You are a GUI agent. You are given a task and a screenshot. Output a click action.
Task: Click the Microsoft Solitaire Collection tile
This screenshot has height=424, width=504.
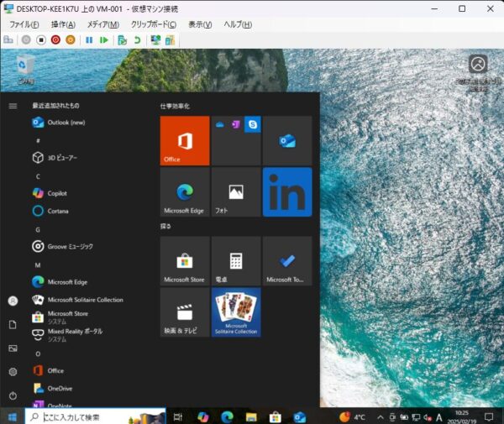(x=236, y=312)
